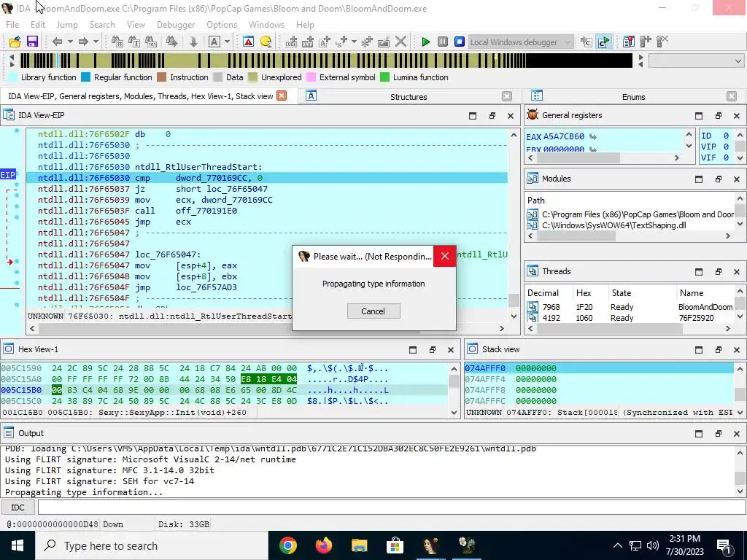The image size is (747, 560).
Task: Click the Library function color swatch
Action: click(x=13, y=77)
